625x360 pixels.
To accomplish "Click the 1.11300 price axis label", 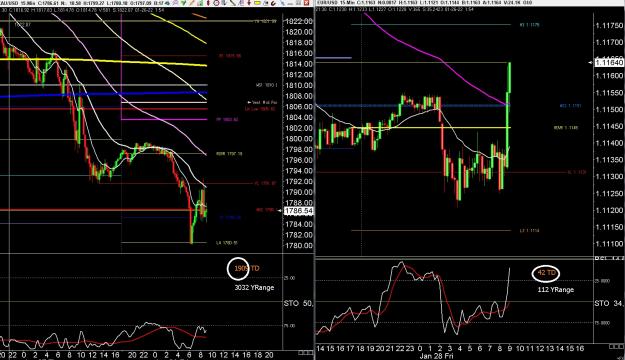I will tap(609, 176).
